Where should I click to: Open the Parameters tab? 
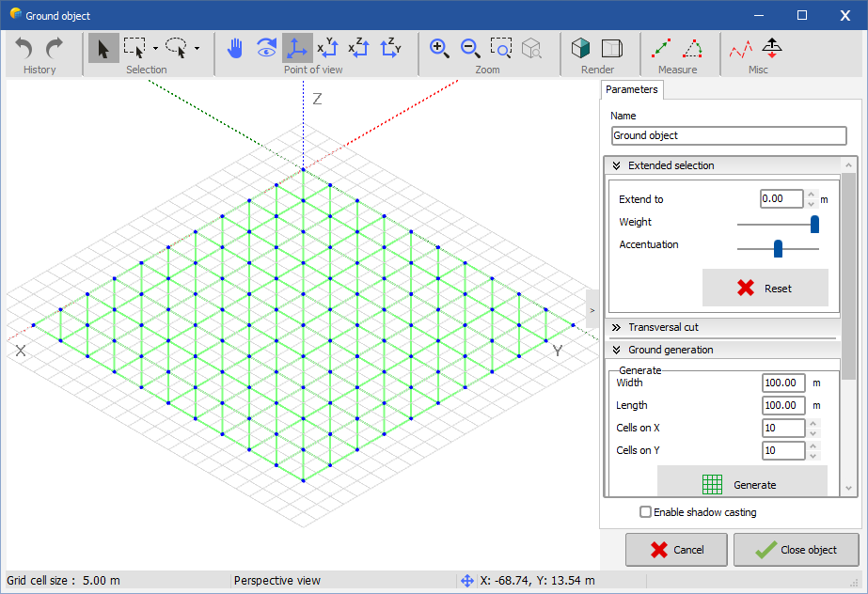[632, 89]
